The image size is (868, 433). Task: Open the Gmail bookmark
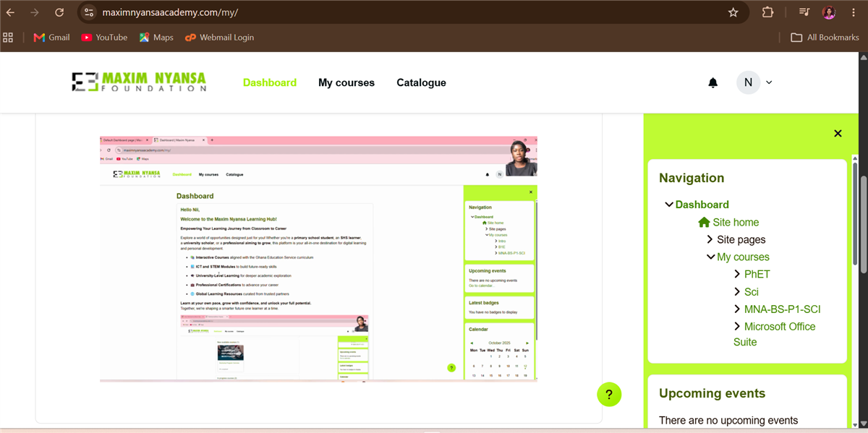coord(51,38)
